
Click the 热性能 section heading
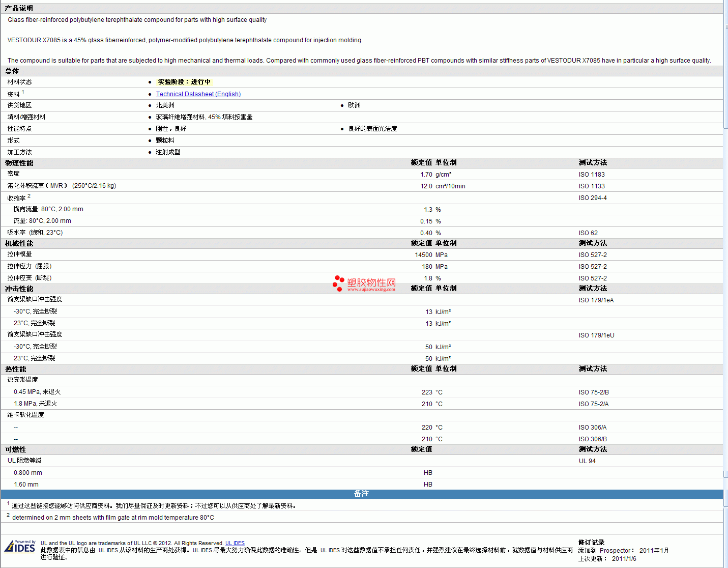(16, 369)
